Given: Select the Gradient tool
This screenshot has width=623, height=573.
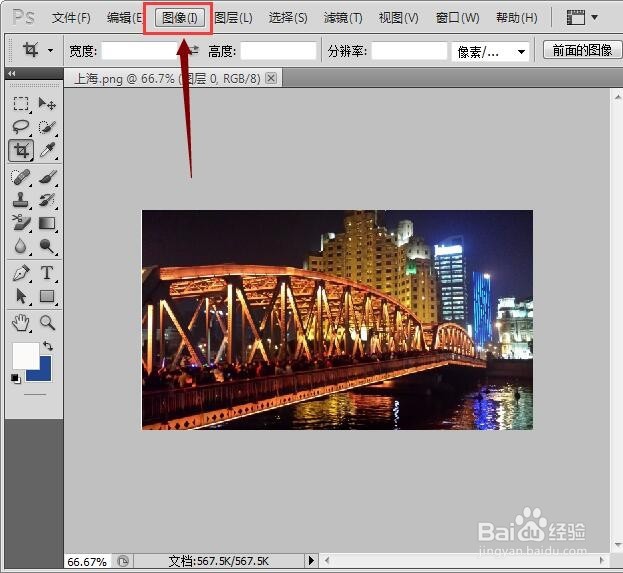Looking at the screenshot, I should click(47, 223).
